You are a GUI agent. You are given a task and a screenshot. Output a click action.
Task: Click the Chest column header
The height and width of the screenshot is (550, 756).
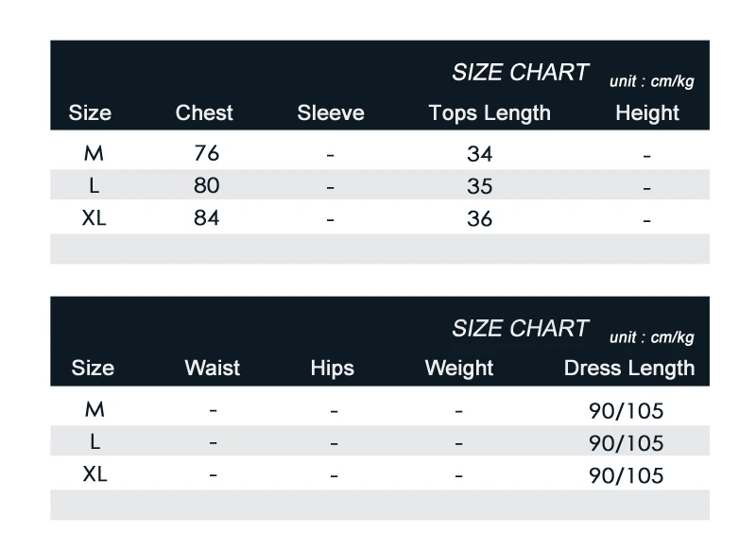pyautogui.click(x=204, y=112)
